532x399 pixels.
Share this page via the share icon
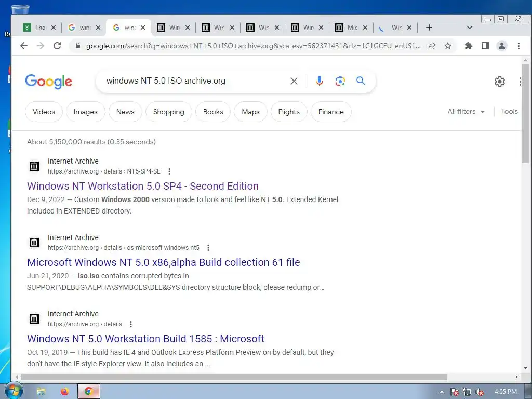point(431,46)
